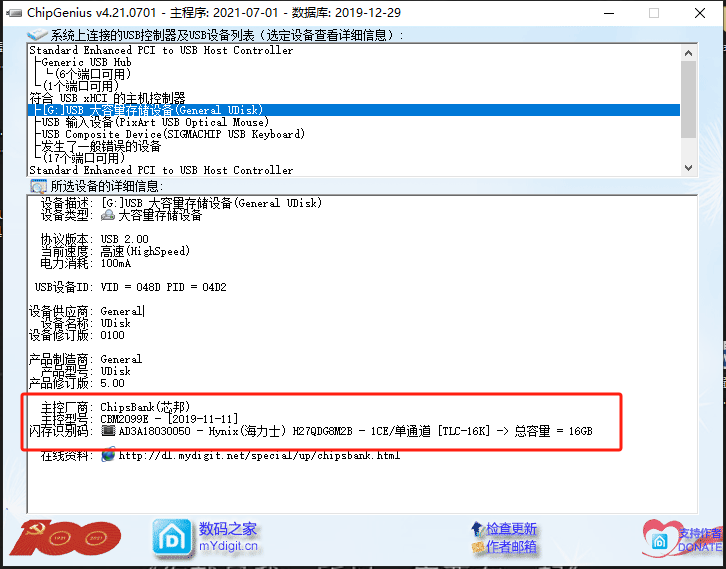Click the 设备供应商 General value
This screenshot has width=726, height=569.
[x=121, y=311]
